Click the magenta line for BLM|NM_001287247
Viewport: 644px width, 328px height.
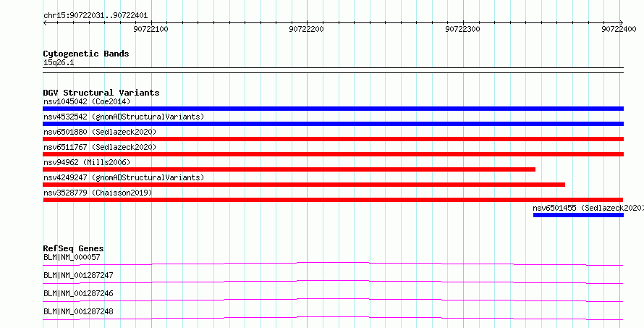[333, 282]
